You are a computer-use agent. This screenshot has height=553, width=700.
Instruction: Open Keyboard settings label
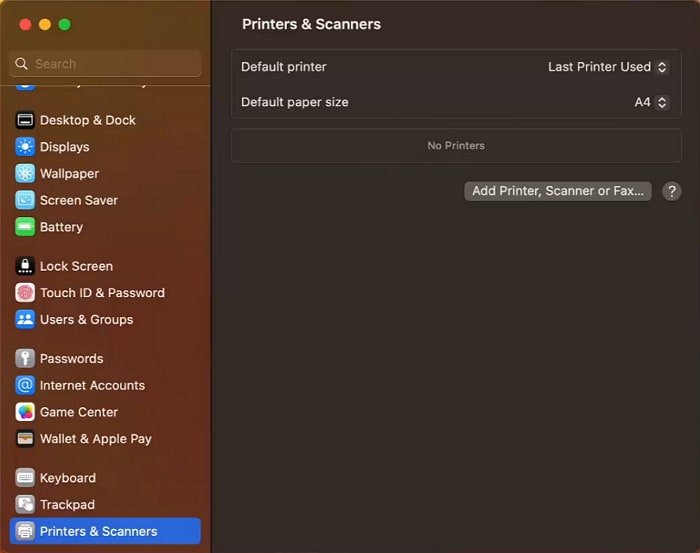coord(68,478)
